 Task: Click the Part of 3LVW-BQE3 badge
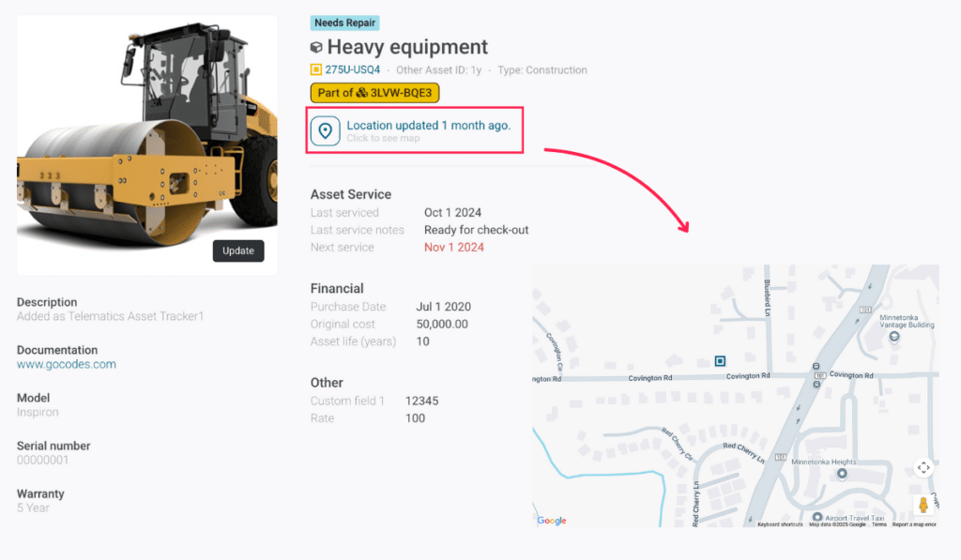(374, 93)
